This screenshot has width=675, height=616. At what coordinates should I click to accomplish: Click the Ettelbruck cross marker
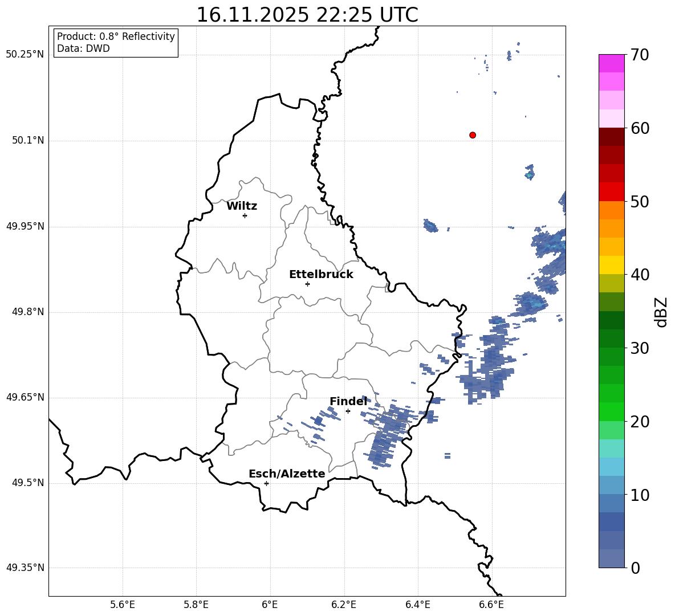[x=307, y=284]
